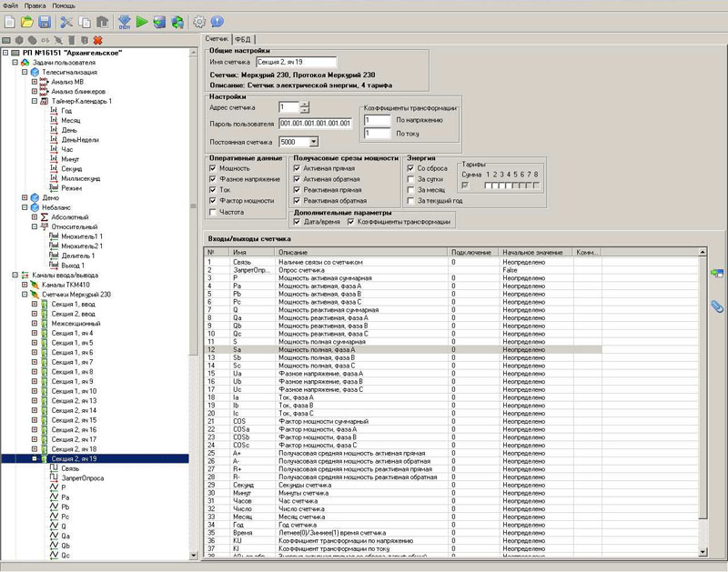Screen dimensions: 728x572
Task: Uncheck the Дата/время checkbox
Action: (x=297, y=221)
